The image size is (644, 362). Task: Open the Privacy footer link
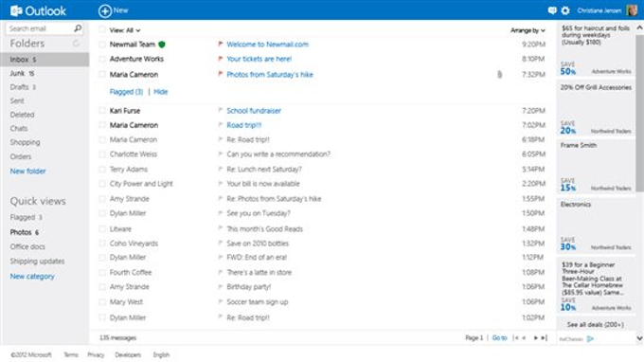tap(96, 354)
